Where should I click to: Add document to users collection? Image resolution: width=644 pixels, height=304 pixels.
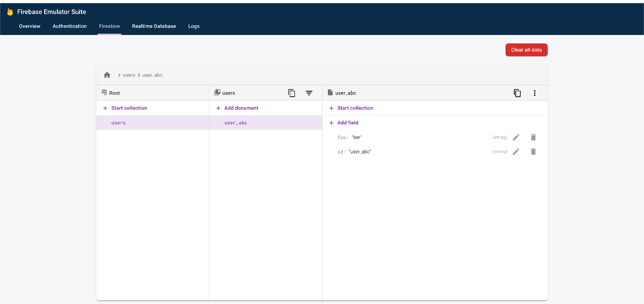coord(237,108)
